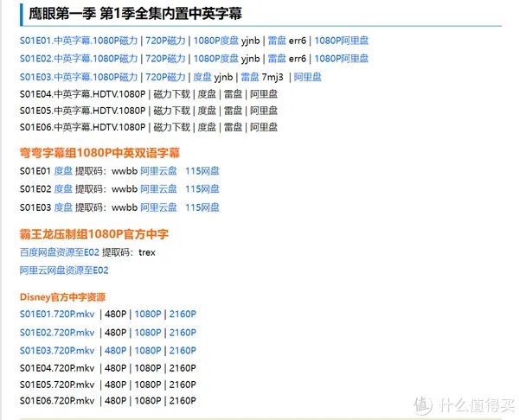Open S01E01 中英字幕 1080P磁力 link

[79, 41]
